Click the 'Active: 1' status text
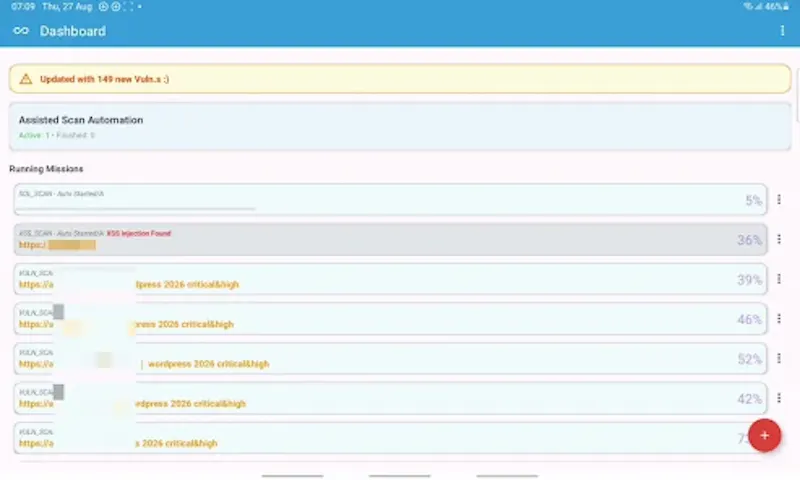Screen dimensions: 800x480 click(34, 135)
